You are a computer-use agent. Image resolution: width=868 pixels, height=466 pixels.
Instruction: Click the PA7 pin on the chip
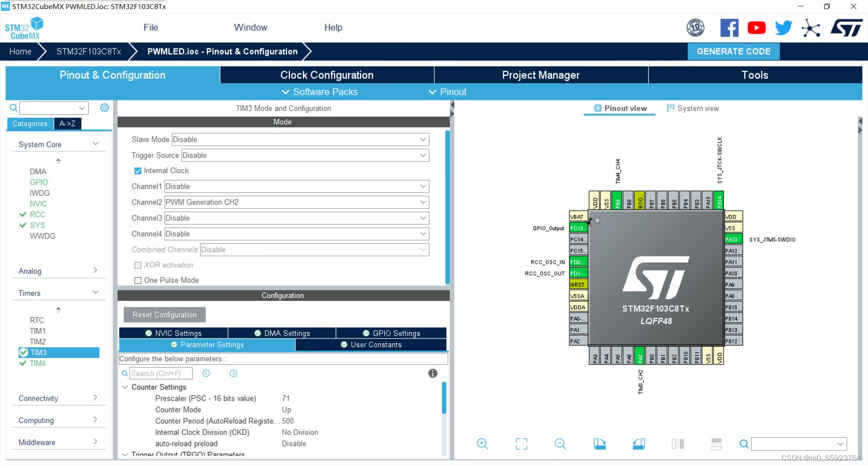[639, 355]
